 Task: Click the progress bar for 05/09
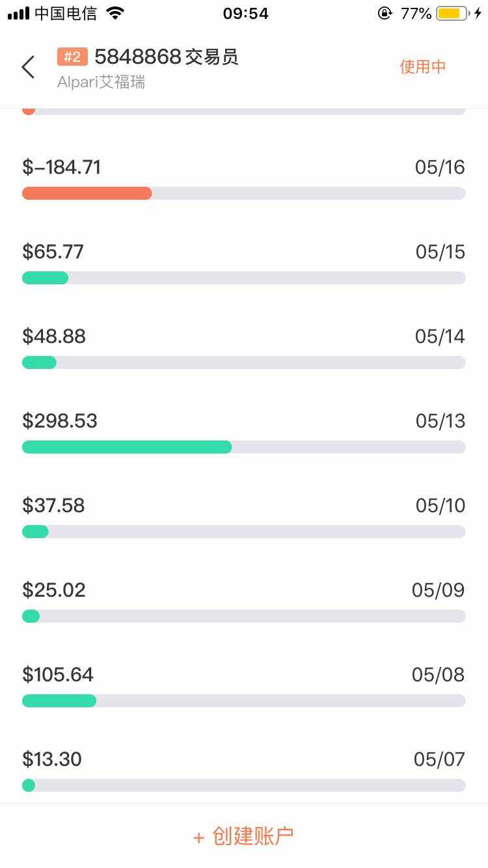coord(244,616)
